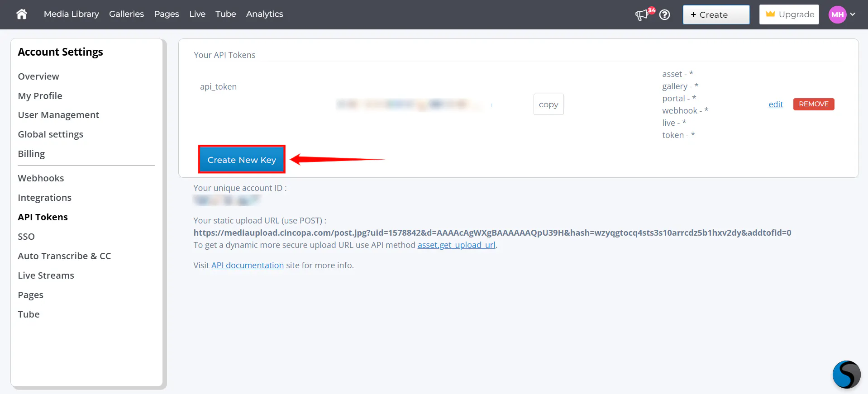Open Webhooks settings
This screenshot has height=394, width=868.
pyautogui.click(x=41, y=178)
